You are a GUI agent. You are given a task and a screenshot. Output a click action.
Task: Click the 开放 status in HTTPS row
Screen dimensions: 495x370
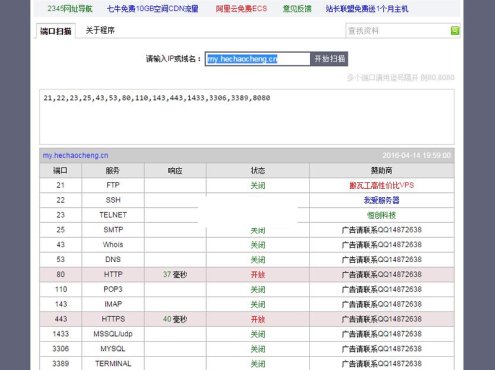coord(258,319)
